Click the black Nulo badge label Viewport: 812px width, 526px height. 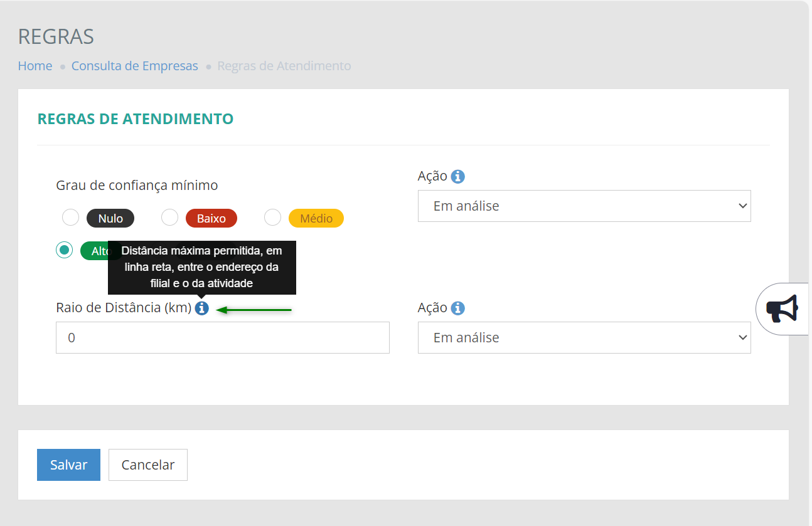110,218
